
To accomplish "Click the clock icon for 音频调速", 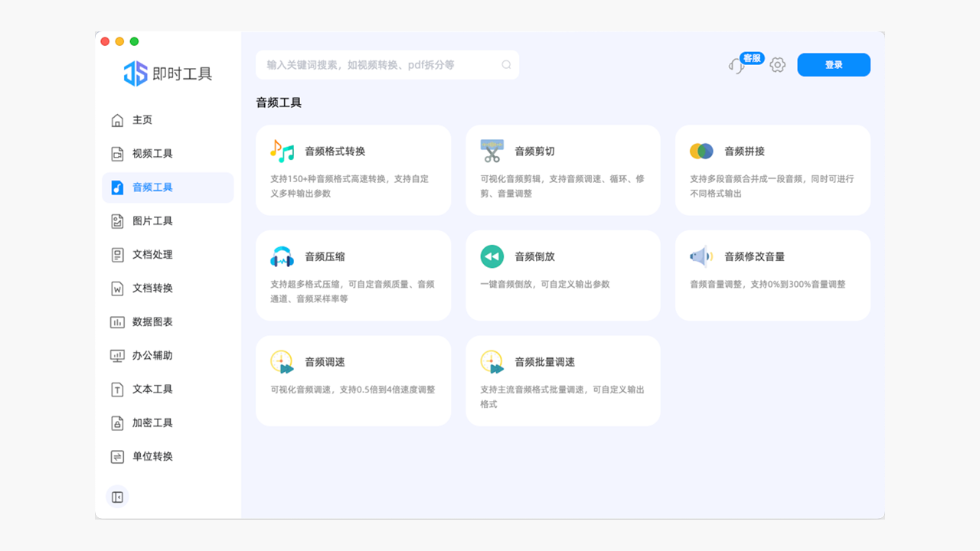I will [x=282, y=362].
